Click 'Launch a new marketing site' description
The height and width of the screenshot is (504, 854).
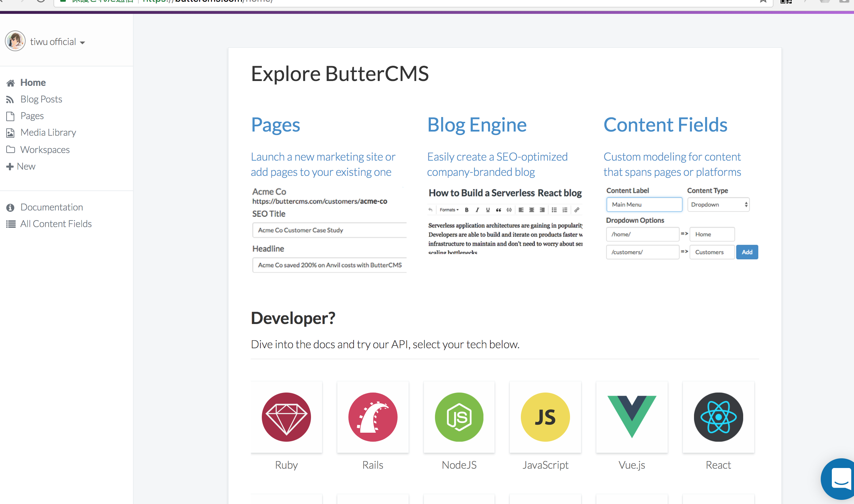click(x=323, y=164)
